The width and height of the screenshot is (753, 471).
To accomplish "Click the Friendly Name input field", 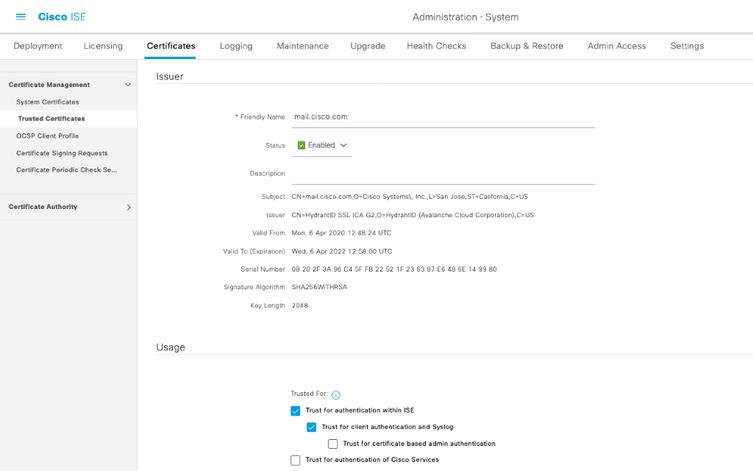I will 443,117.
